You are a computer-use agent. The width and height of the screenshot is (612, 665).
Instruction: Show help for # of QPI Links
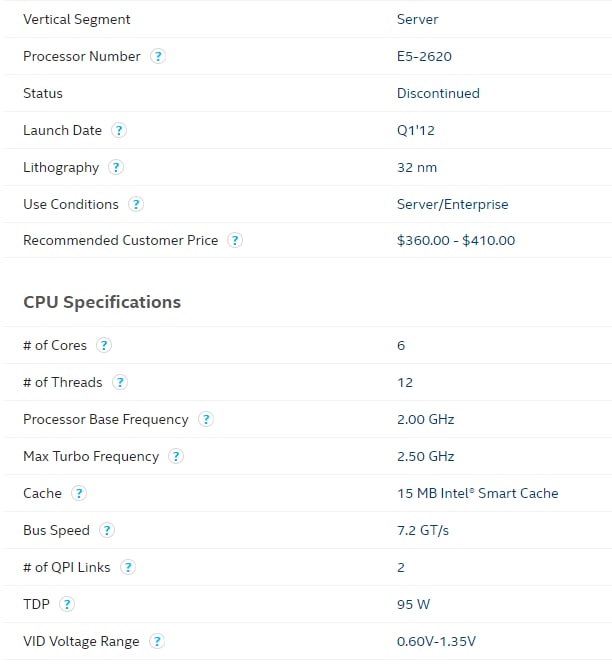[x=128, y=567]
